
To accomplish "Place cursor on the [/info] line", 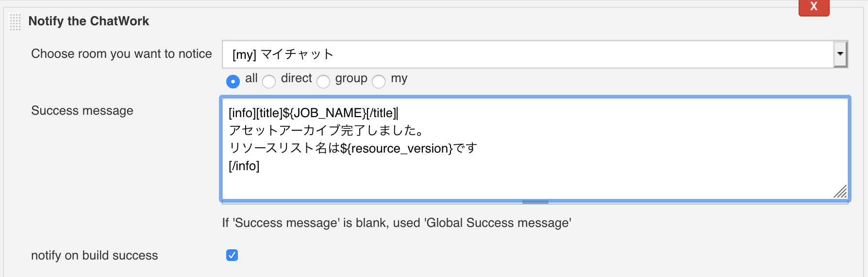I will (x=244, y=166).
